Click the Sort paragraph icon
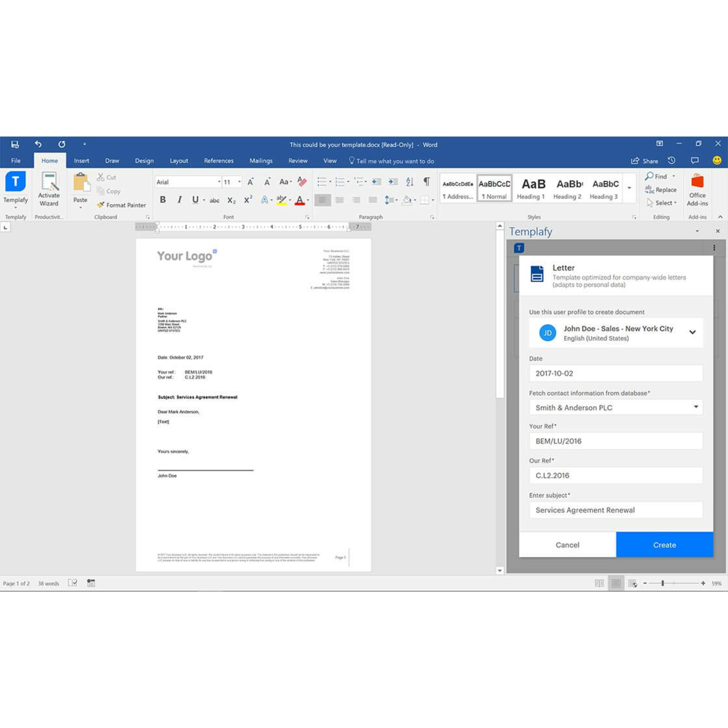 point(409,182)
